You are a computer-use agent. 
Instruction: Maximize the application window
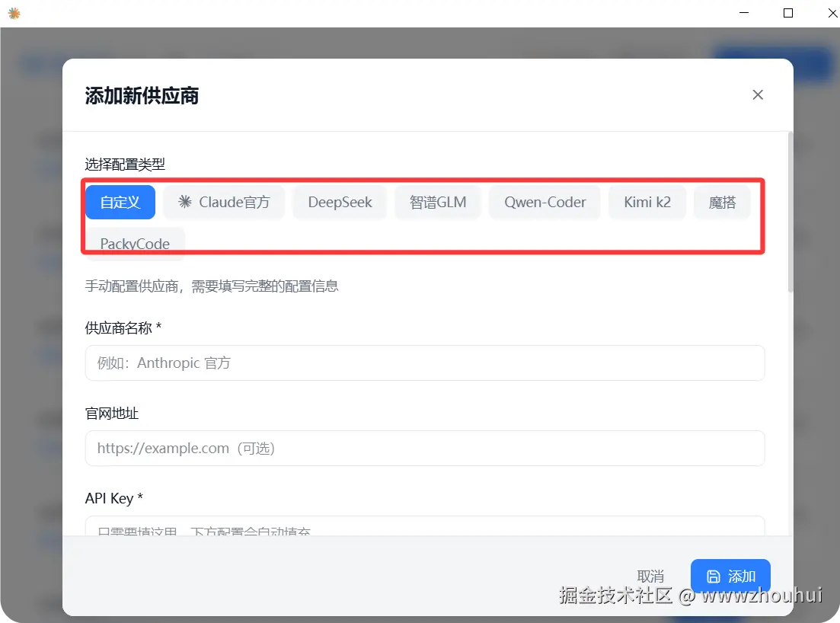[788, 13]
